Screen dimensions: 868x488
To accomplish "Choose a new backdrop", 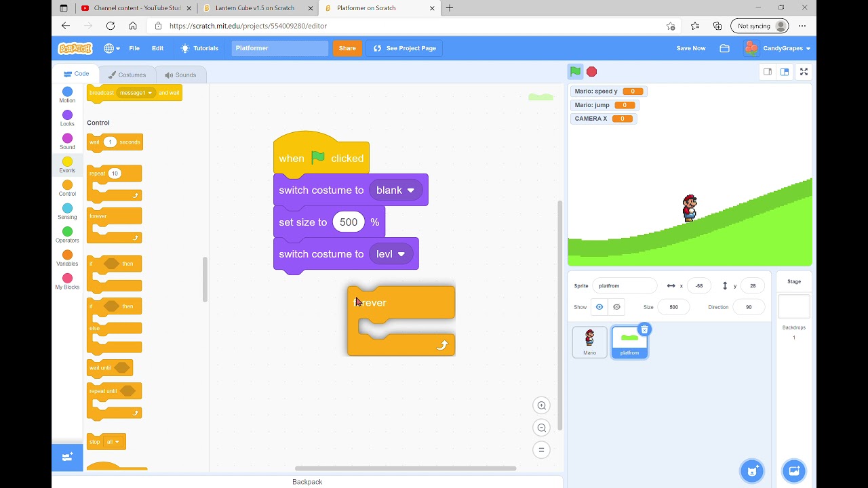I will (x=794, y=470).
